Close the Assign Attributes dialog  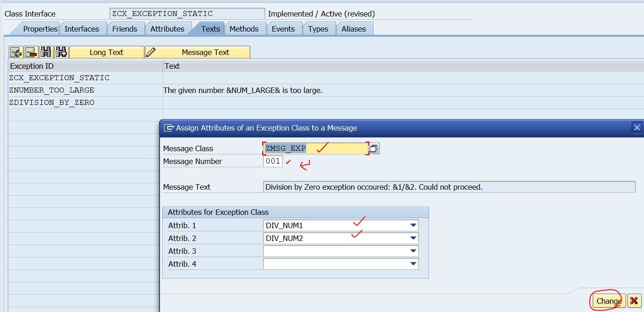[x=637, y=127]
